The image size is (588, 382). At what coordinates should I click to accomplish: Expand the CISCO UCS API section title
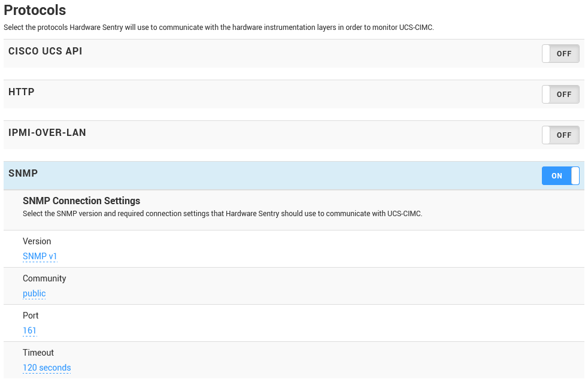[x=46, y=51]
